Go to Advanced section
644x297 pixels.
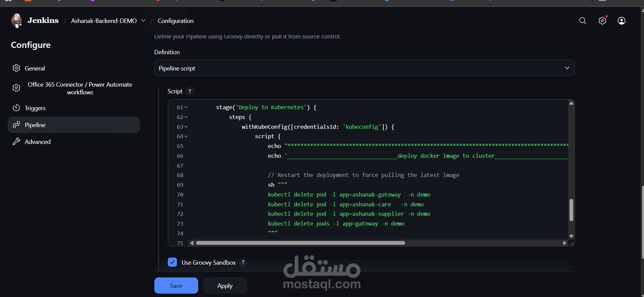74,142
